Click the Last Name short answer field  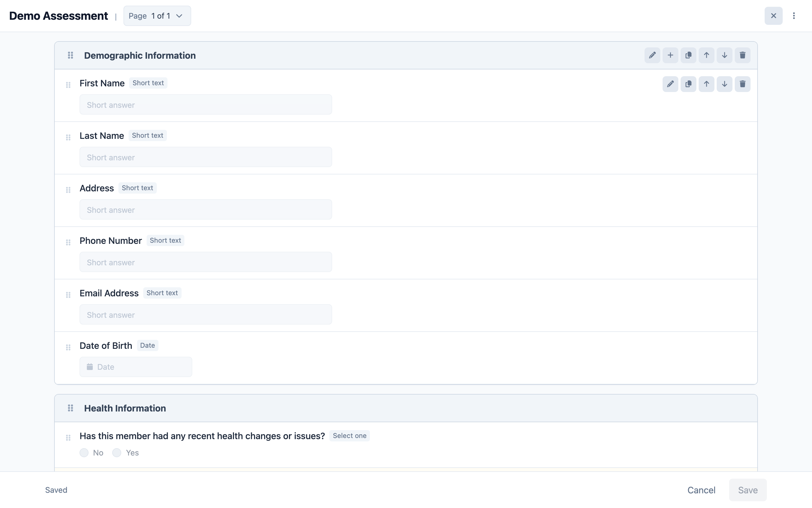click(x=206, y=157)
